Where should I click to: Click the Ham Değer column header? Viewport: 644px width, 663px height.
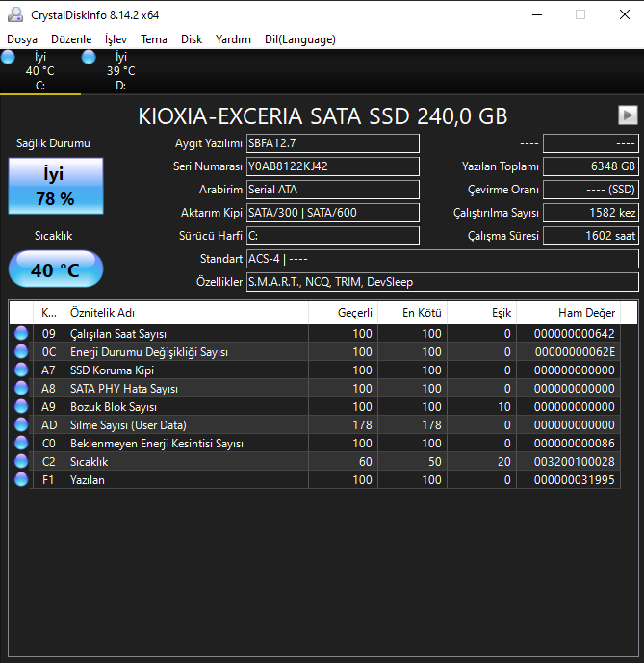pos(569,313)
